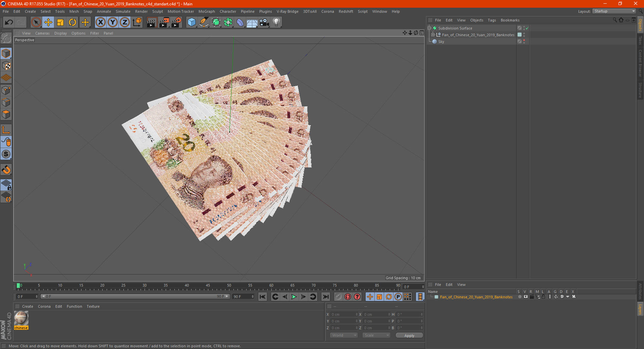The height and width of the screenshot is (349, 644).
Task: Enable Axis mode icon
Action: (x=6, y=130)
